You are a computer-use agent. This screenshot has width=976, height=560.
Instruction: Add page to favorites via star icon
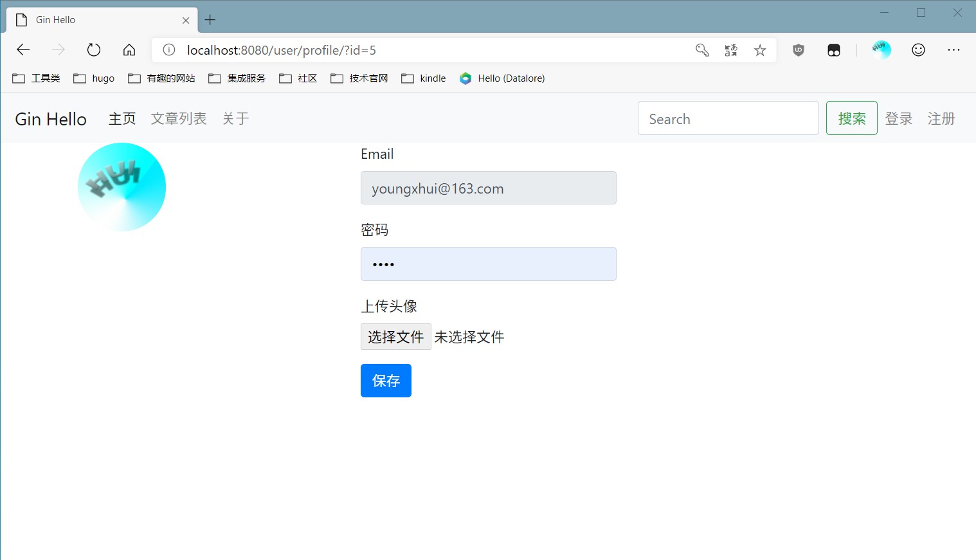(x=761, y=50)
